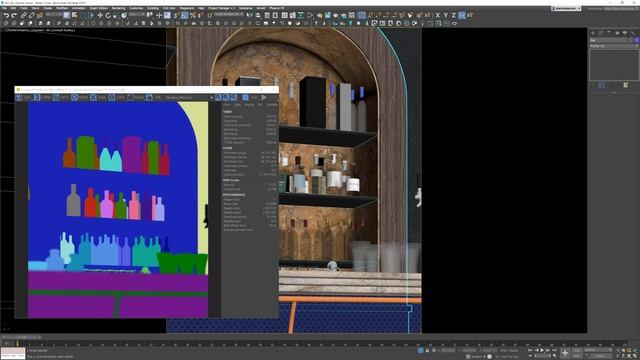Screen dimensions: 640x360
Task: Select the Select and Link tool
Action: tap(24, 15)
